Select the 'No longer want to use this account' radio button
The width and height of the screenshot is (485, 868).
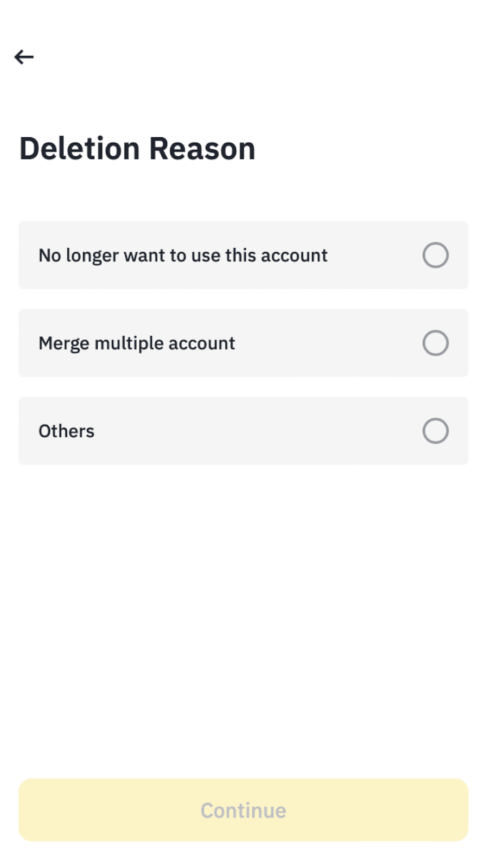click(x=435, y=255)
